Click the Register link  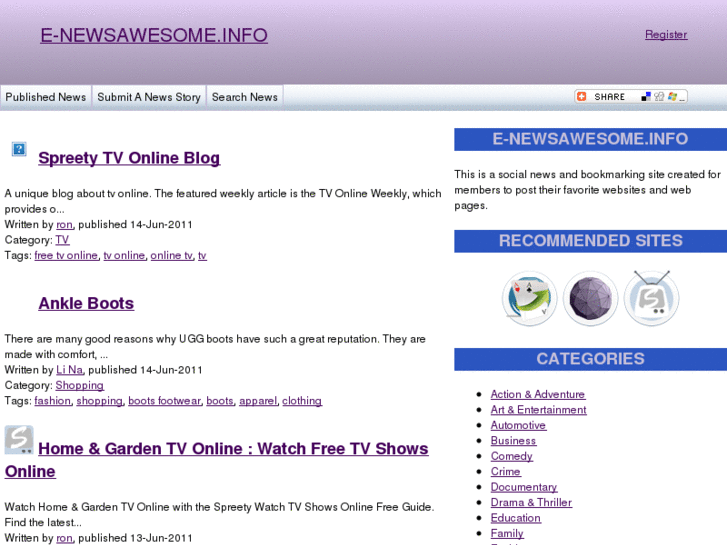pos(666,34)
